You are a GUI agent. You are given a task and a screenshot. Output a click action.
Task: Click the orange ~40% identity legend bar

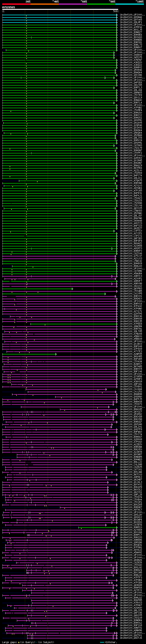[x=45, y=4]
